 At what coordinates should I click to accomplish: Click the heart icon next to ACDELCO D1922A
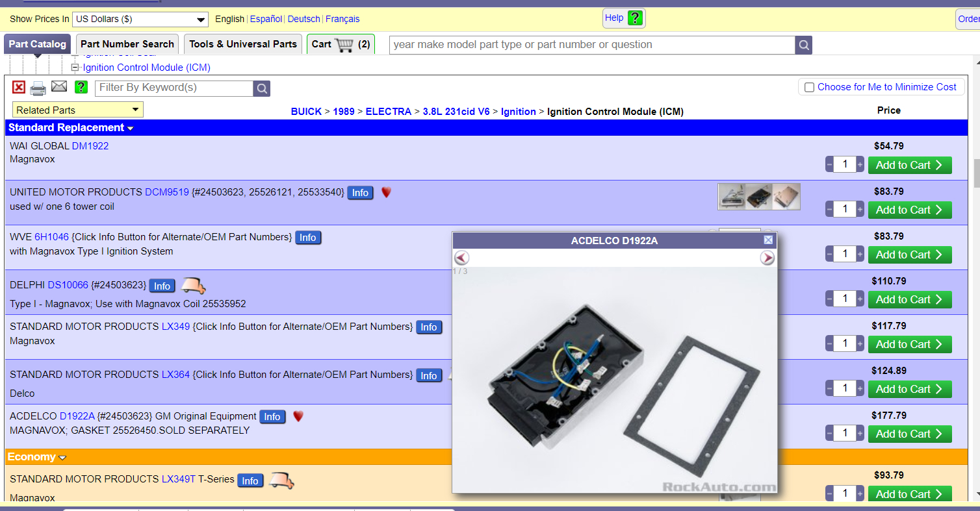click(298, 416)
